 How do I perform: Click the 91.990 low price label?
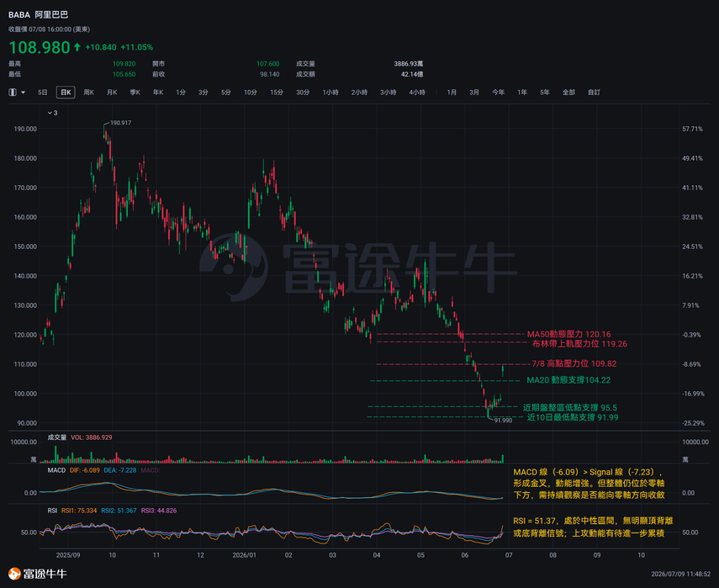[503, 420]
